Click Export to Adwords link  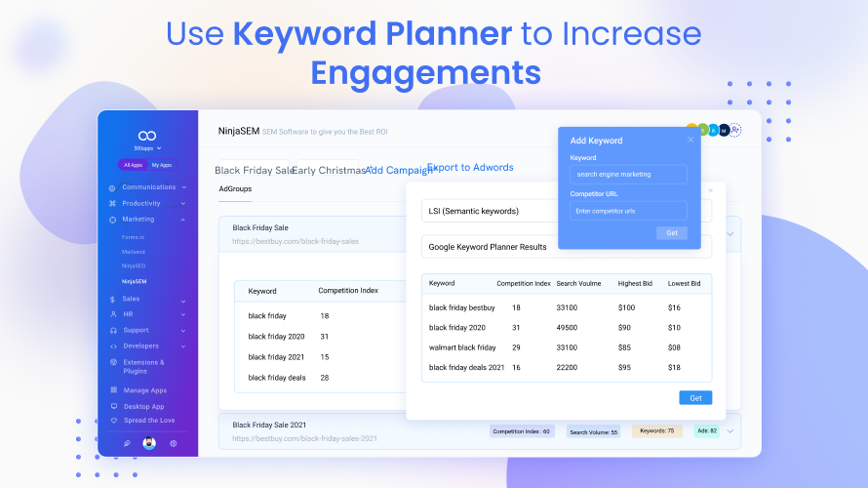pyautogui.click(x=470, y=167)
